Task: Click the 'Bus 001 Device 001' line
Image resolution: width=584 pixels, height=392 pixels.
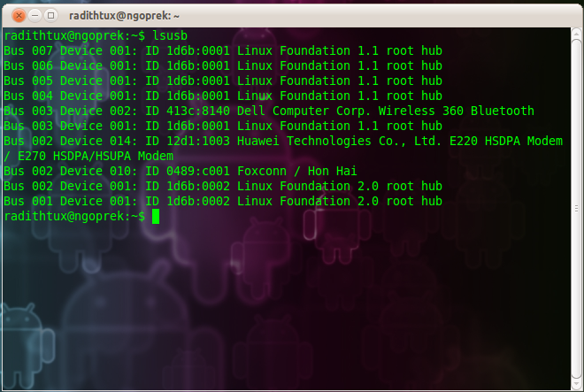Action: tap(223, 201)
